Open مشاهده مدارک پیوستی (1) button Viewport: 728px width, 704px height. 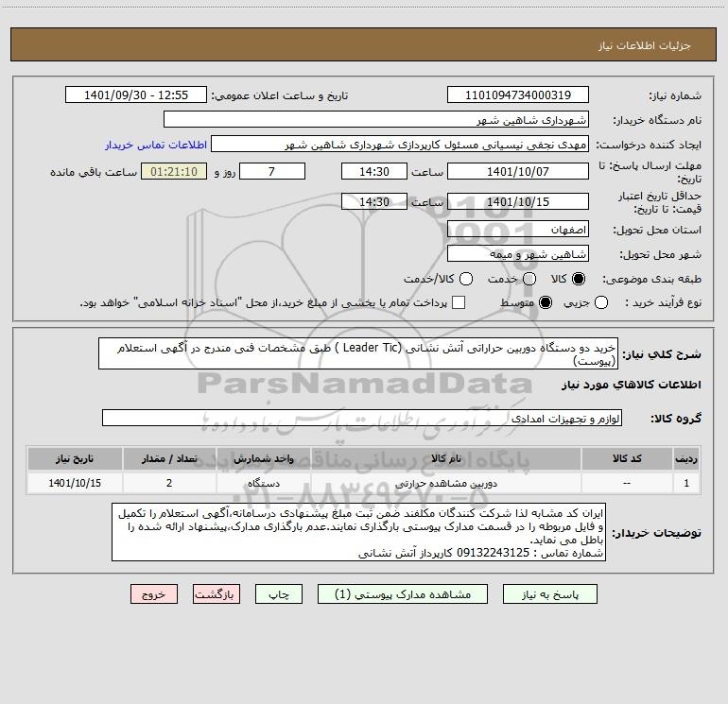pos(403,594)
